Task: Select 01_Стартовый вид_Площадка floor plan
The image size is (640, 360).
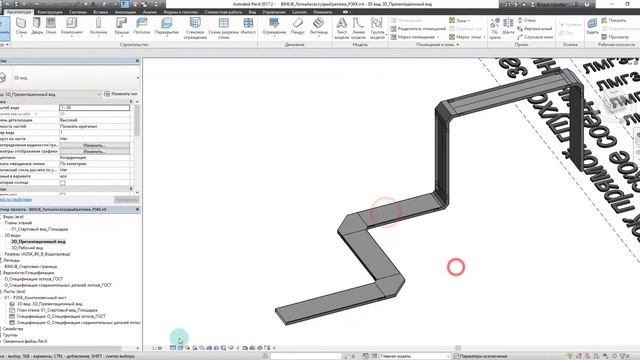Action: click(x=40, y=229)
